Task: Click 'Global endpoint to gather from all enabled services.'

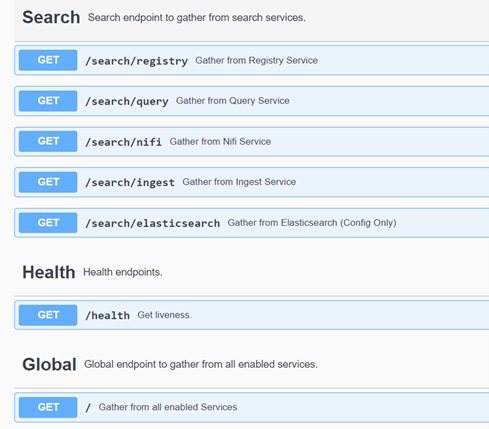Action: coord(201,364)
